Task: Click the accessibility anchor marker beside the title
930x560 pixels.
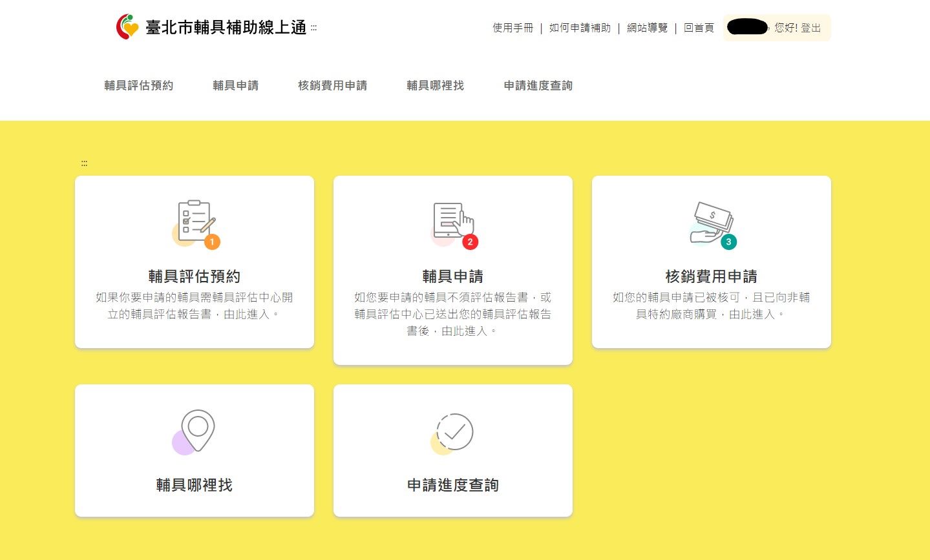Action: 313,28
